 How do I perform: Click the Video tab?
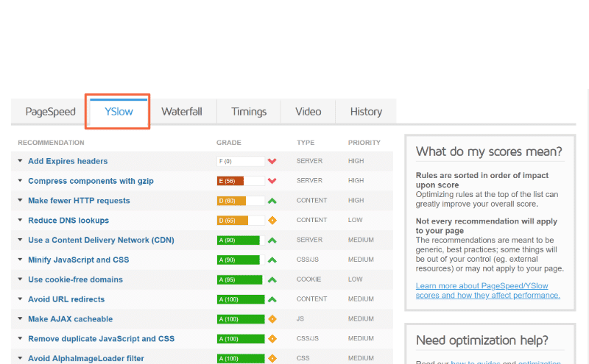pyautogui.click(x=308, y=112)
